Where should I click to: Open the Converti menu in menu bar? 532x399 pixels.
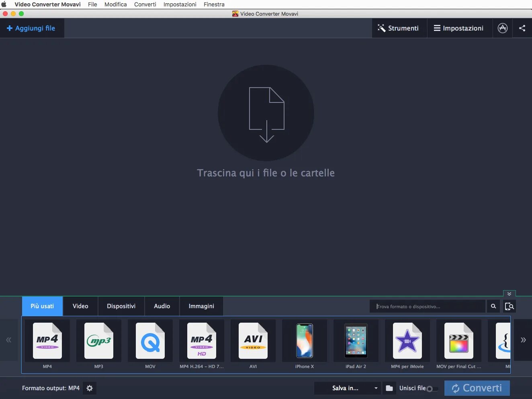[145, 4]
